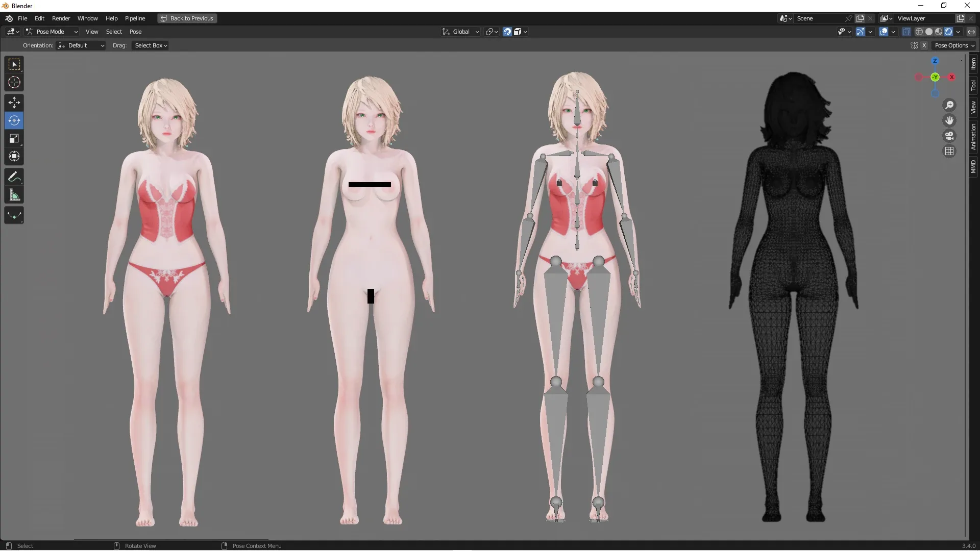Activate the Rotate tool
The height and width of the screenshot is (551, 980).
point(14,120)
